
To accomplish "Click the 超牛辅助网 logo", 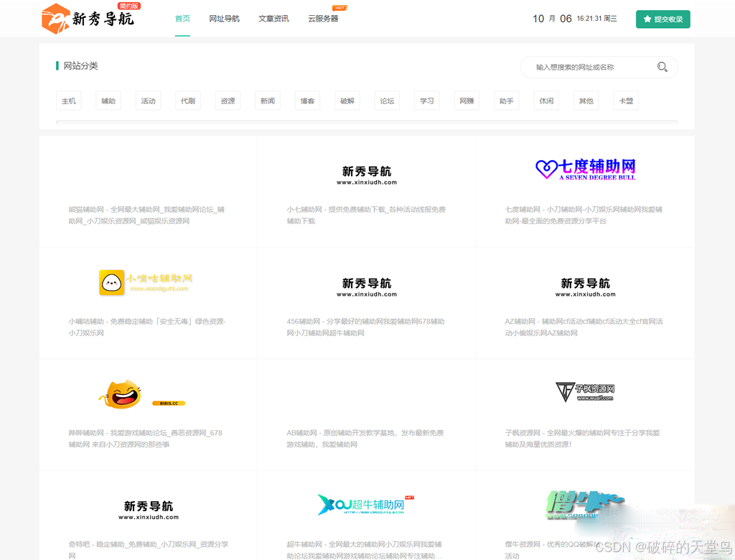I will click(x=366, y=504).
